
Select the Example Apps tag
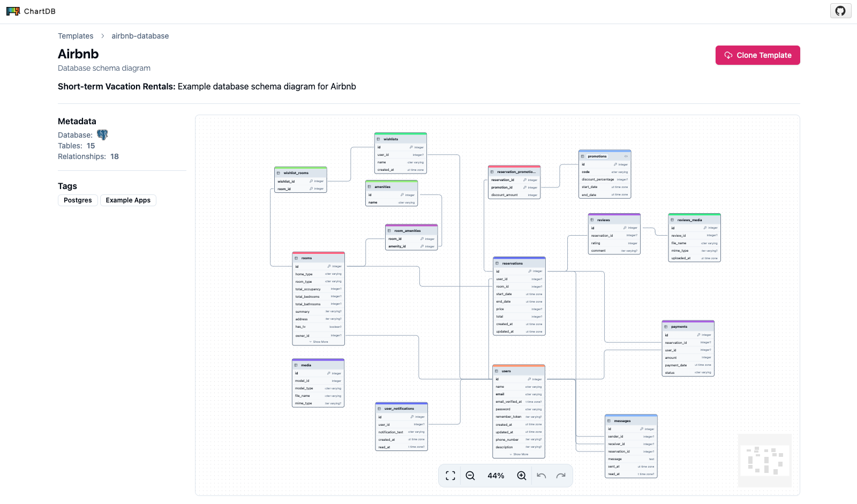point(128,200)
